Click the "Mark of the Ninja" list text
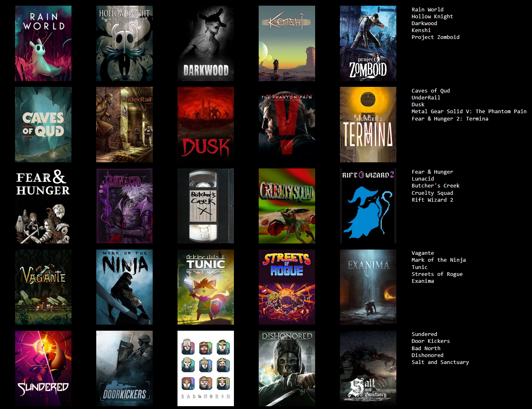This screenshot has width=532, height=409. click(439, 260)
